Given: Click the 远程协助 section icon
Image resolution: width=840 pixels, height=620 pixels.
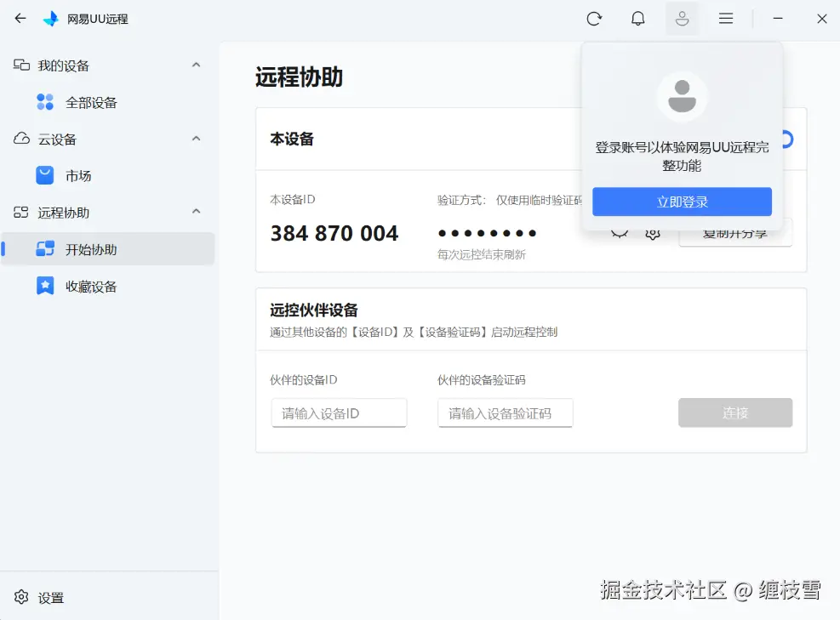Looking at the screenshot, I should [21, 213].
